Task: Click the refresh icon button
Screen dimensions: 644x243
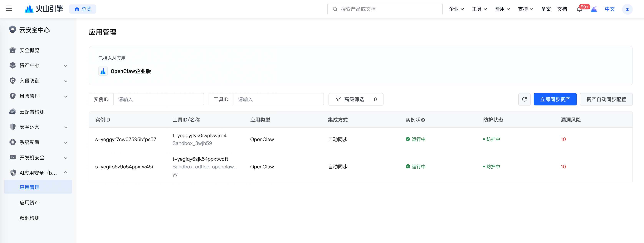Action: tap(524, 99)
